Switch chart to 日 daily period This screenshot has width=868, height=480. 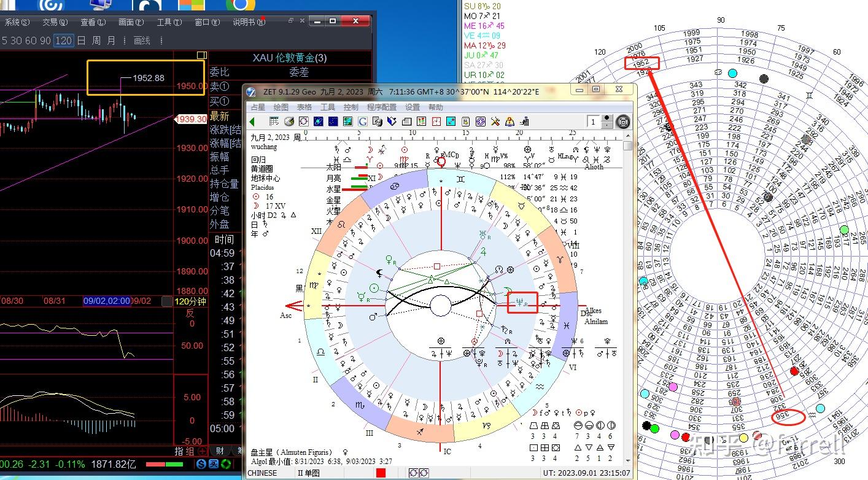click(81, 41)
